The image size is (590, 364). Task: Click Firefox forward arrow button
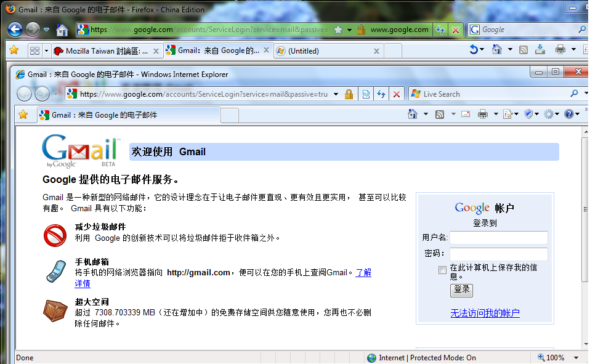pyautogui.click(x=33, y=30)
